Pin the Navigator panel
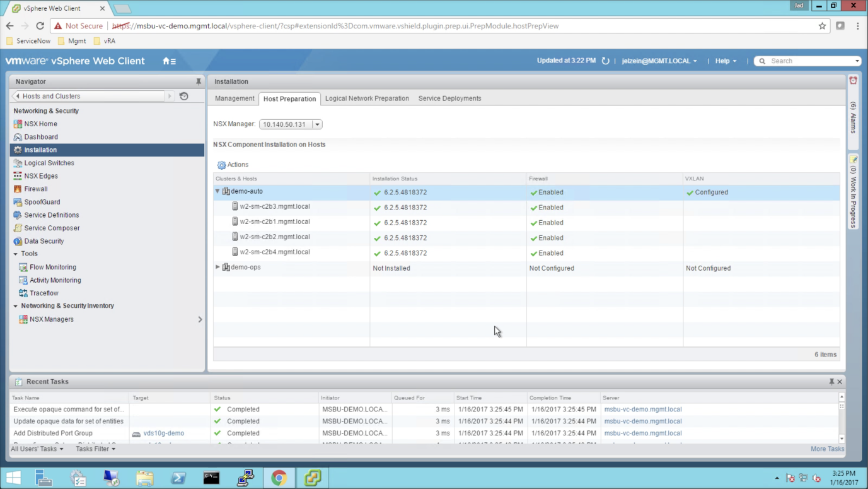The height and width of the screenshot is (489, 868). [x=199, y=81]
